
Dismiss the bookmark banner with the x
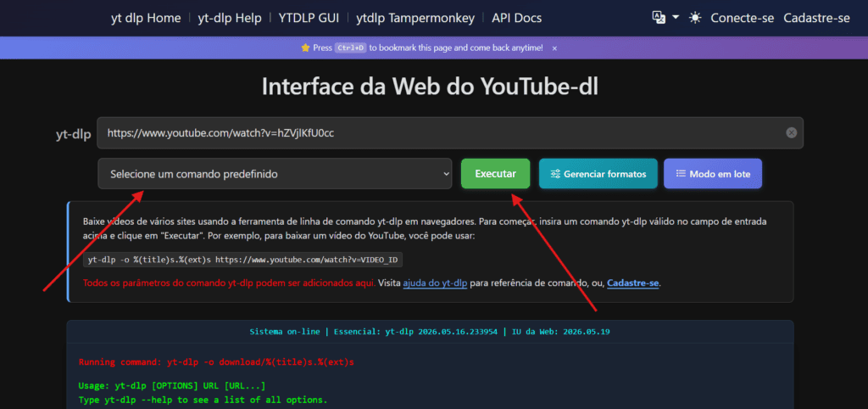point(554,48)
